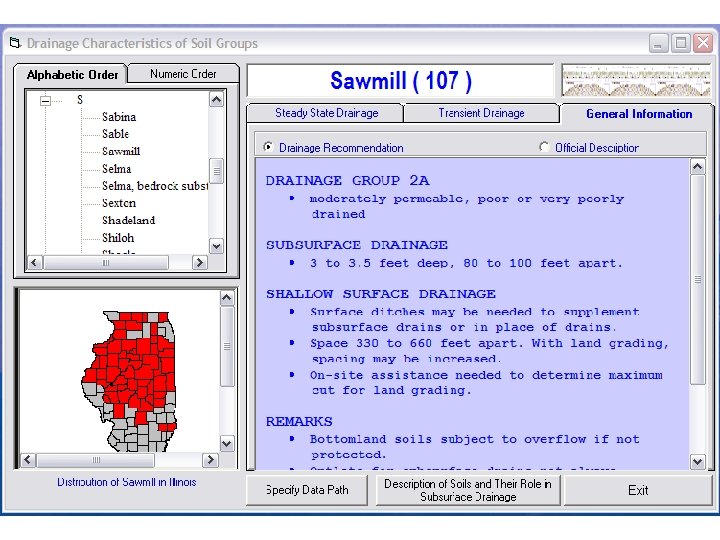
Task: Click the SHALLOW SURFACE DRAINAGE heading
Action: 381,294
